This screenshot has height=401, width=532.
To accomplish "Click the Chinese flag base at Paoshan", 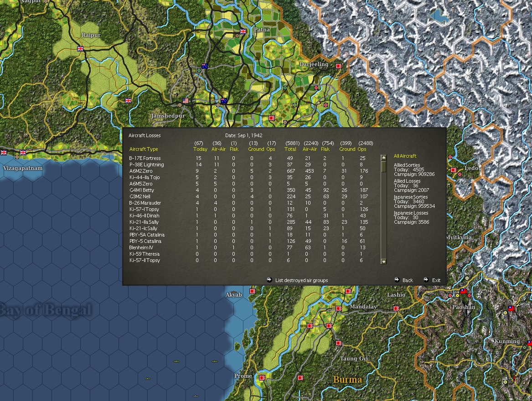I will point(464,292).
